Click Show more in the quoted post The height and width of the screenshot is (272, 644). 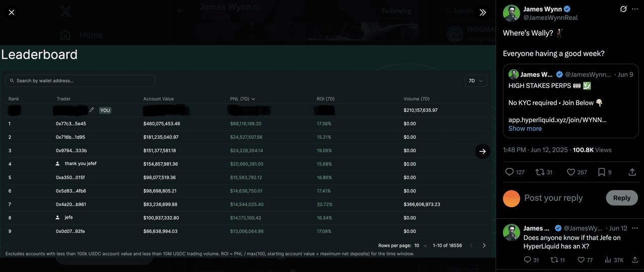525,128
